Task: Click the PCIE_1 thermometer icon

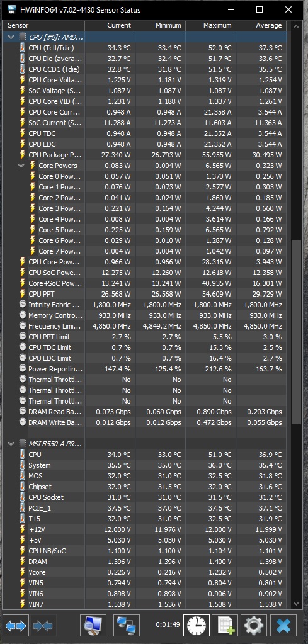Action: (22, 507)
